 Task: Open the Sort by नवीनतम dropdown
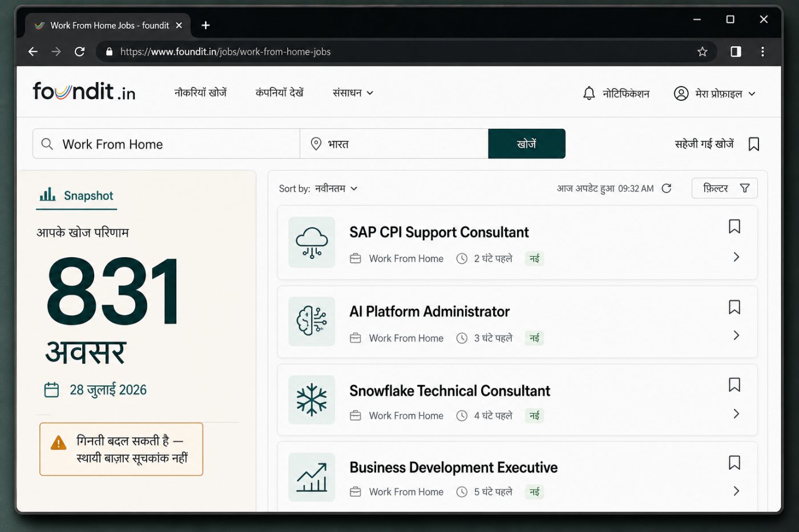pyautogui.click(x=336, y=188)
